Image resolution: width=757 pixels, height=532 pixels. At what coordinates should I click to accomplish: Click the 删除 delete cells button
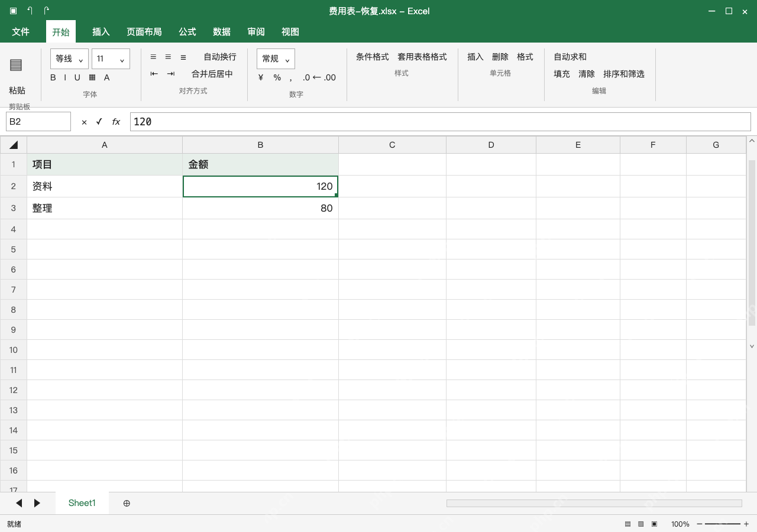[500, 57]
